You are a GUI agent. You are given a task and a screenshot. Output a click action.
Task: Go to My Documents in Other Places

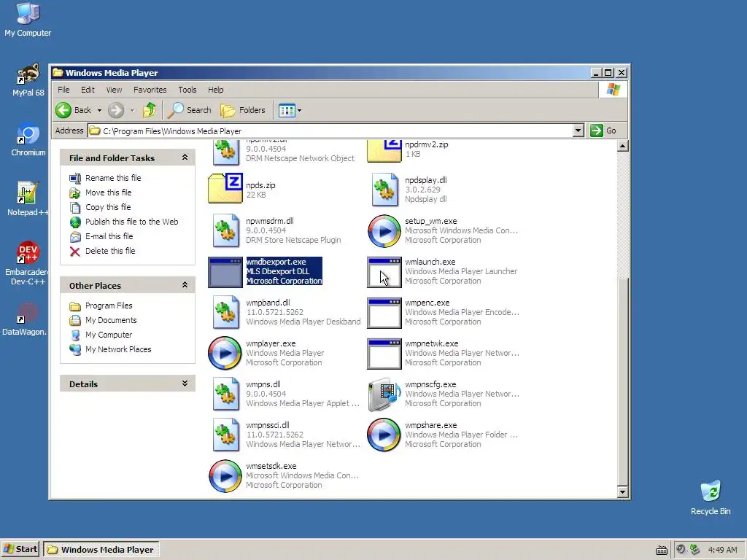tap(111, 320)
